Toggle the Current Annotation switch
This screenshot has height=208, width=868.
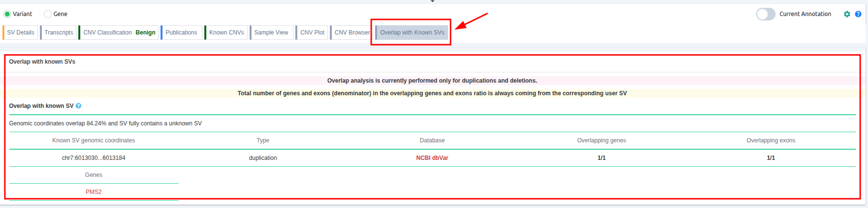[765, 14]
